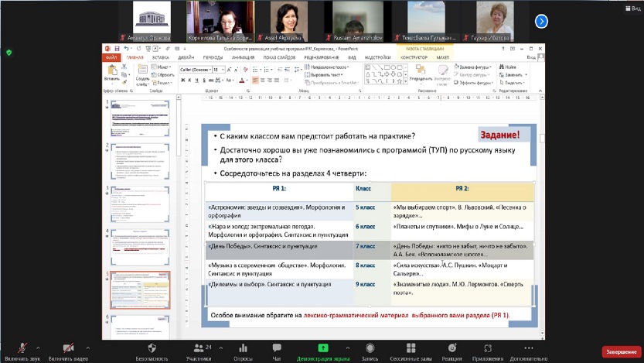
Task: Click the green Демонстрация экрана icon
Action: pos(323,348)
